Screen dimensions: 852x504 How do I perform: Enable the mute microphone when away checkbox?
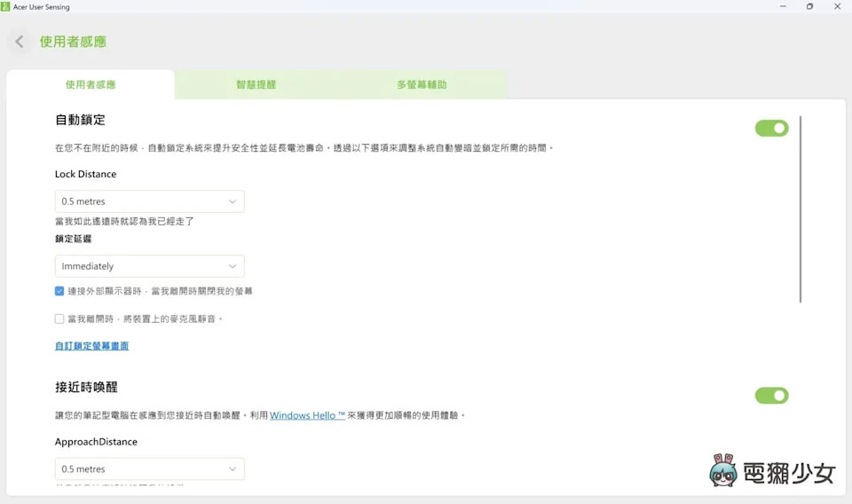pyautogui.click(x=59, y=319)
